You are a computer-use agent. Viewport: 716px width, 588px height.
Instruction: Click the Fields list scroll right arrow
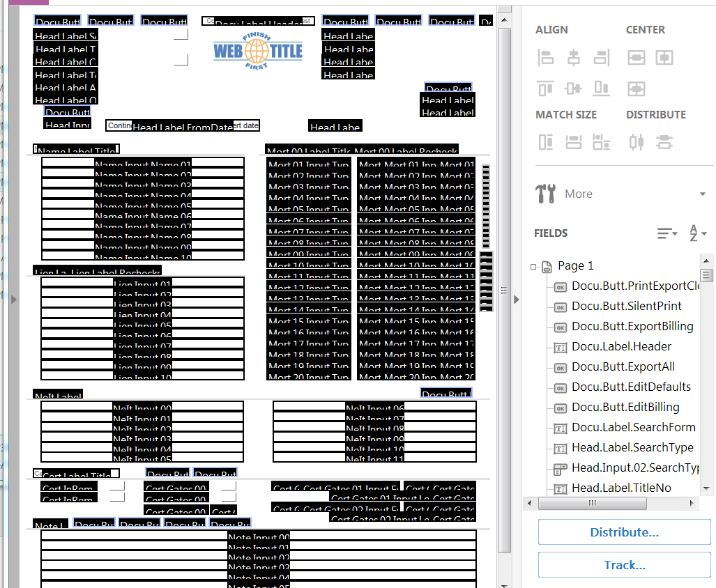692,503
